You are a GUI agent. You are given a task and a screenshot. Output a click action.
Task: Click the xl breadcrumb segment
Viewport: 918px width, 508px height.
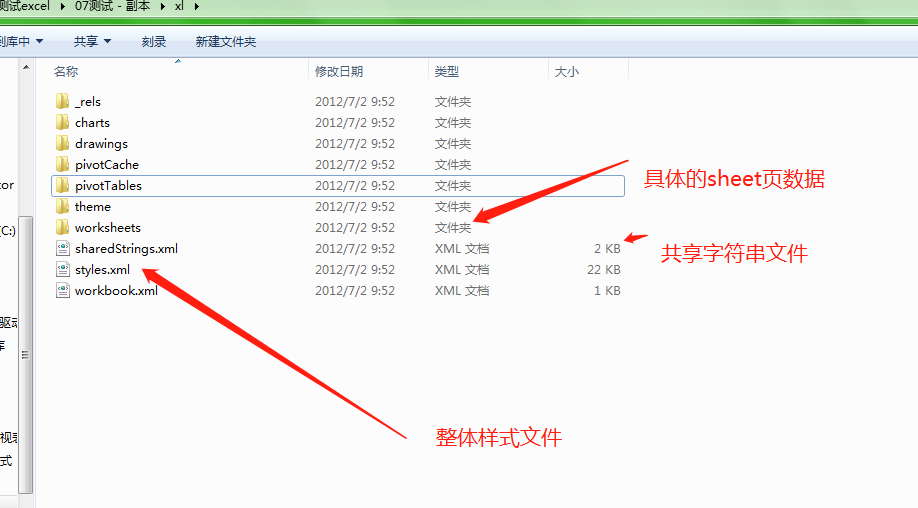(179, 6)
